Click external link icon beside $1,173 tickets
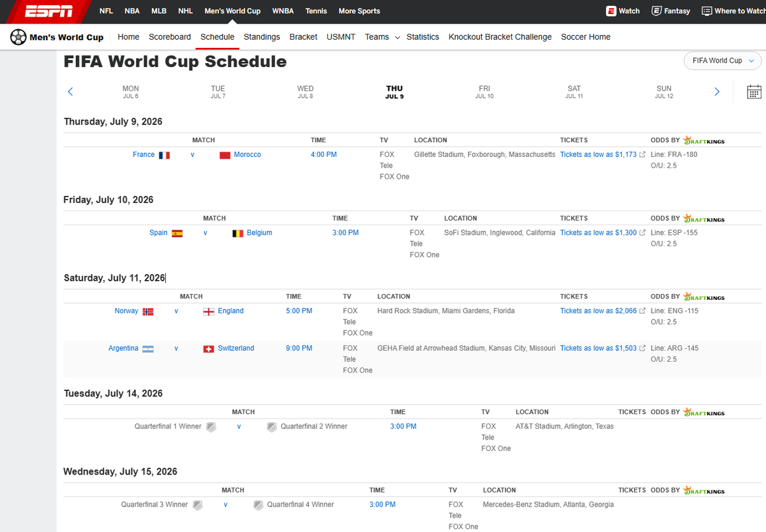Viewport: 766px width, 532px height. [x=642, y=154]
